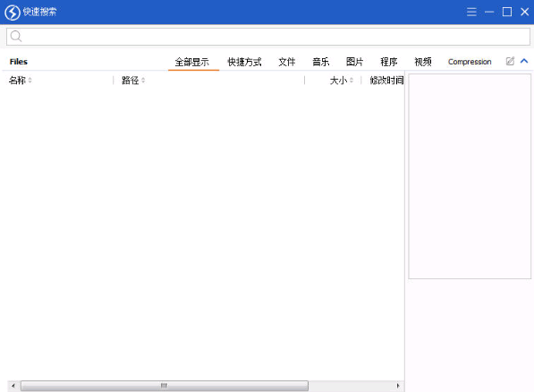
Task: Show the Compression category
Action: [470, 62]
